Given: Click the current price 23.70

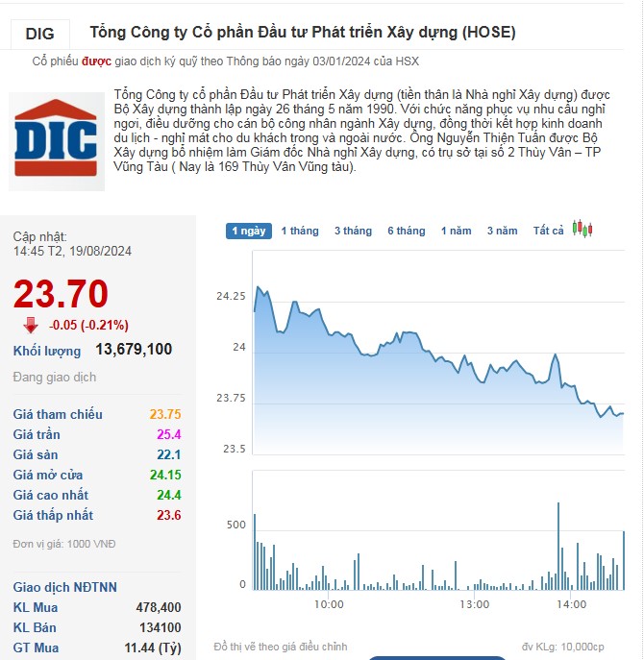Looking at the screenshot, I should point(61,294).
